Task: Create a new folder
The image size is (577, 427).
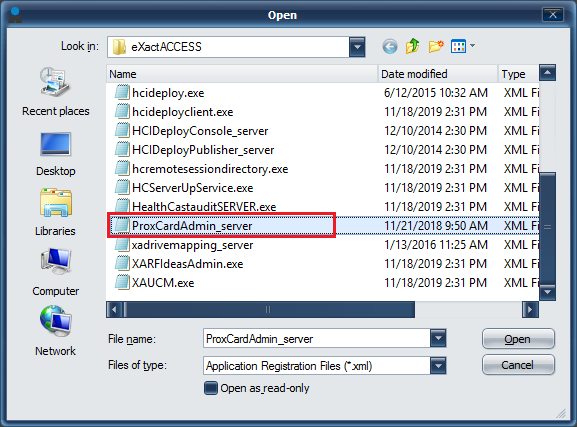Action: click(436, 46)
